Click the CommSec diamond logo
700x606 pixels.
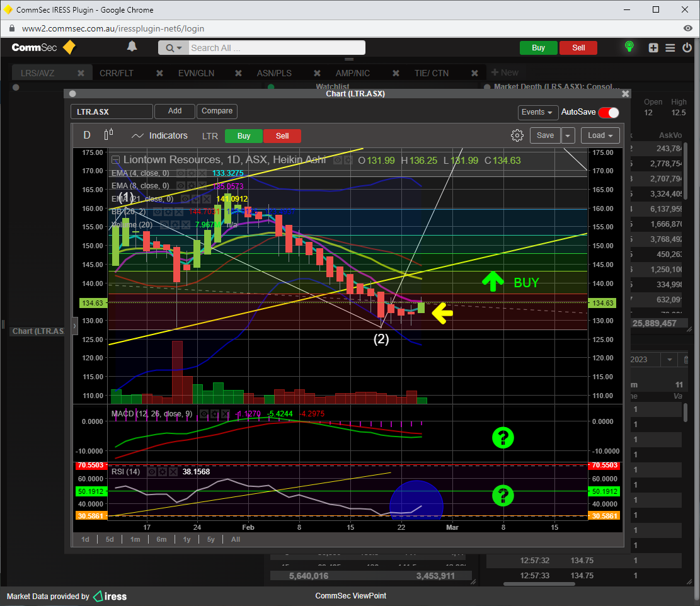click(x=69, y=47)
